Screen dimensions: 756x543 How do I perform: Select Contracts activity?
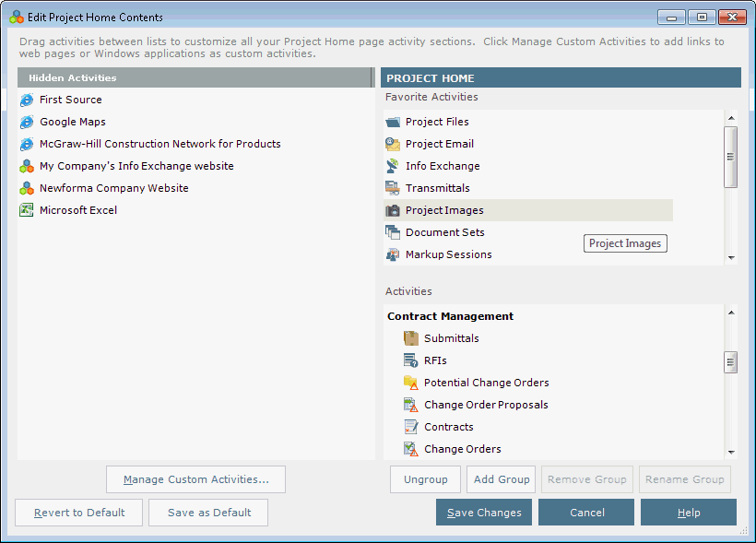448,427
